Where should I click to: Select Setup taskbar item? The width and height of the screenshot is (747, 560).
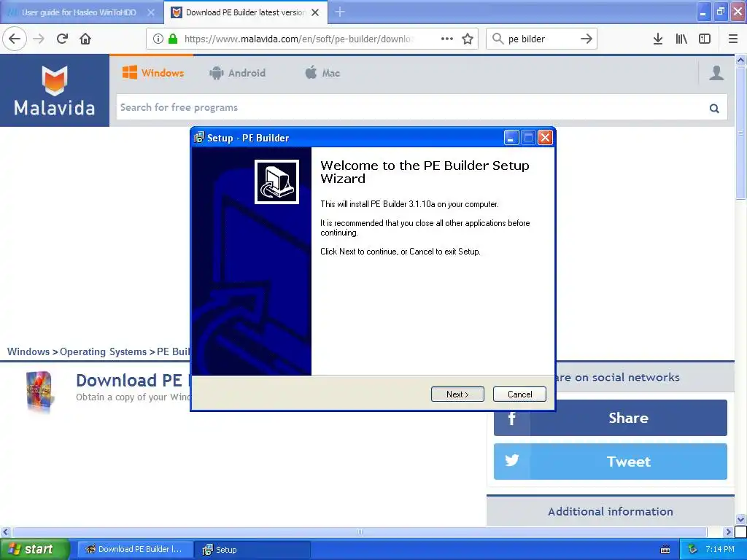[252, 550]
